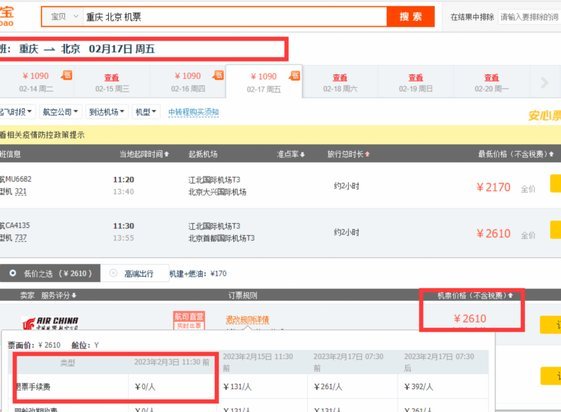Viewport: 561px width, 412px height.
Task: Click the next dates arrow after 02-20
Action: (x=545, y=83)
